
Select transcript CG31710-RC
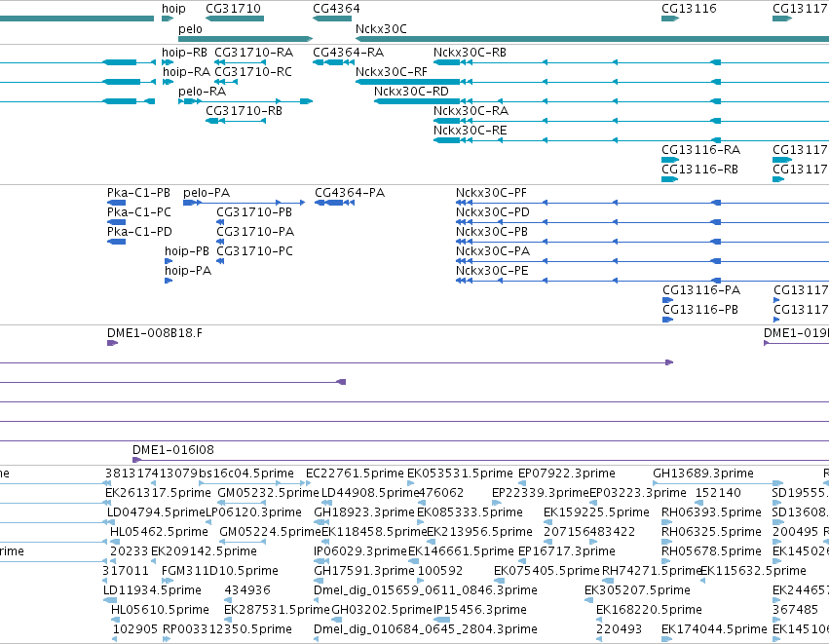(253, 72)
